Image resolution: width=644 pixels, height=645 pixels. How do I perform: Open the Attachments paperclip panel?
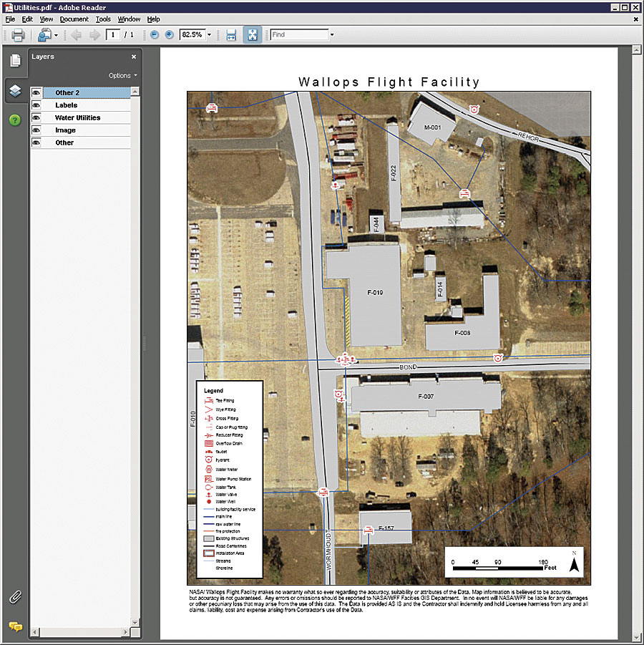tap(15, 597)
